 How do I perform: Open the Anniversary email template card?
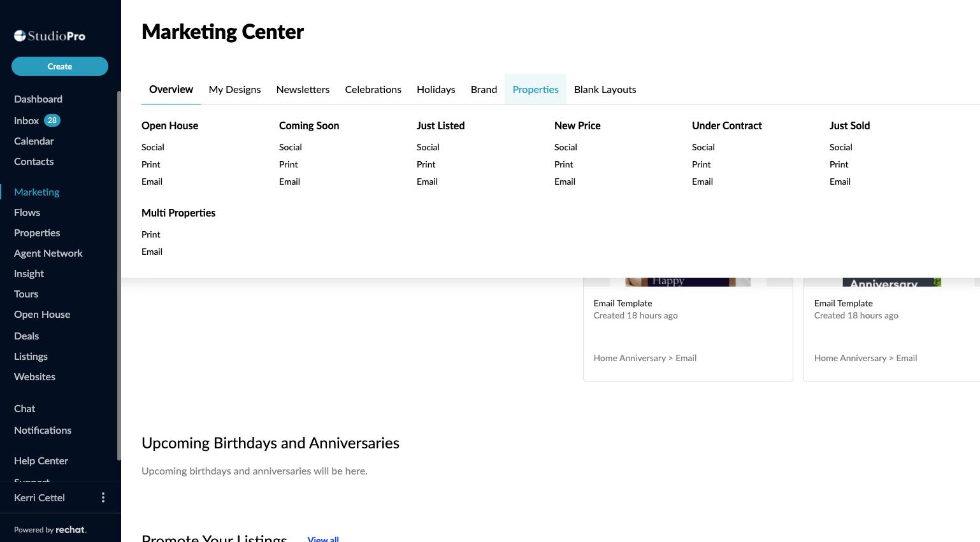[892, 329]
